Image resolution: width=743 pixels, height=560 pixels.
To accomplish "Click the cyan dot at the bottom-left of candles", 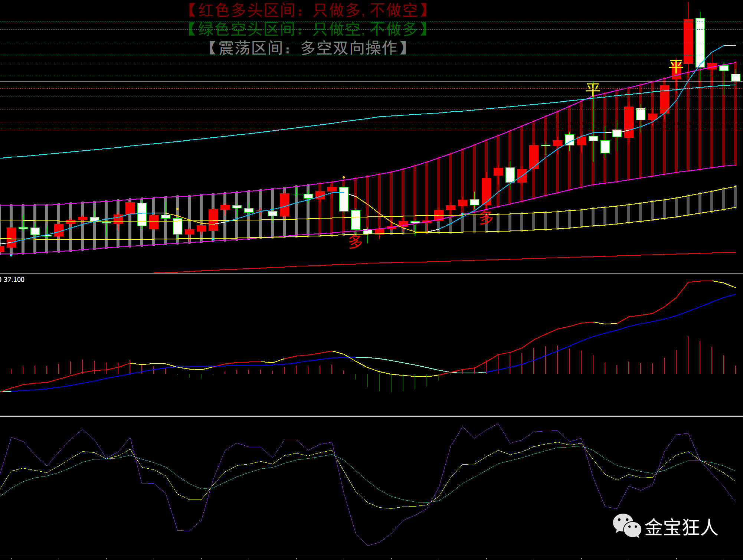I will [x=11, y=255].
